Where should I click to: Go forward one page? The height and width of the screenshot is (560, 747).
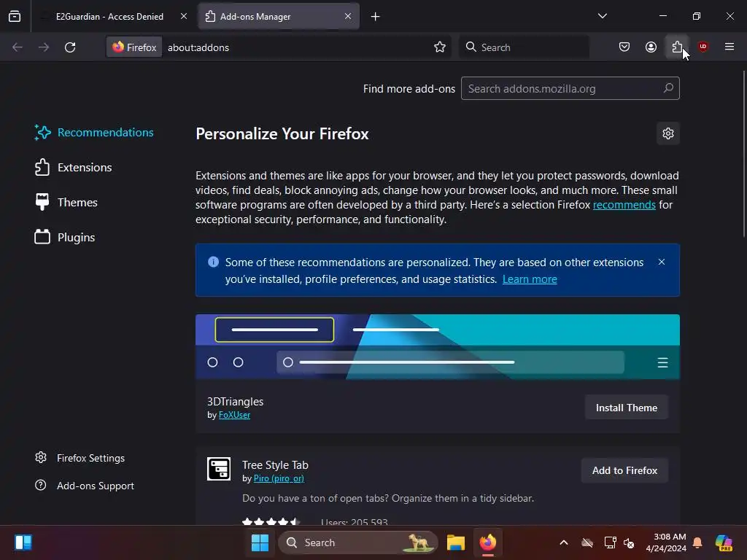tap(43, 47)
